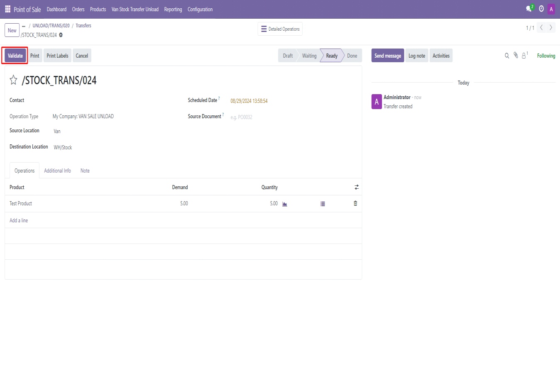
Task: Open the Orders menu
Action: (x=78, y=9)
